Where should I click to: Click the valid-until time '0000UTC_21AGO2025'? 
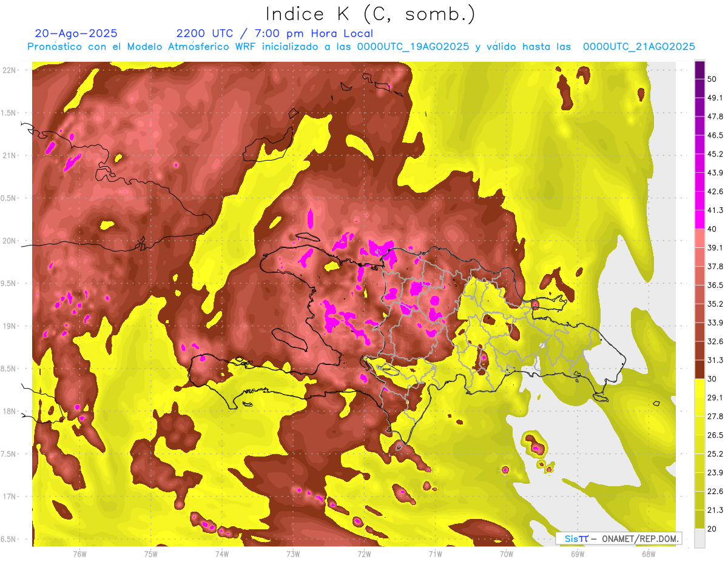point(639,47)
